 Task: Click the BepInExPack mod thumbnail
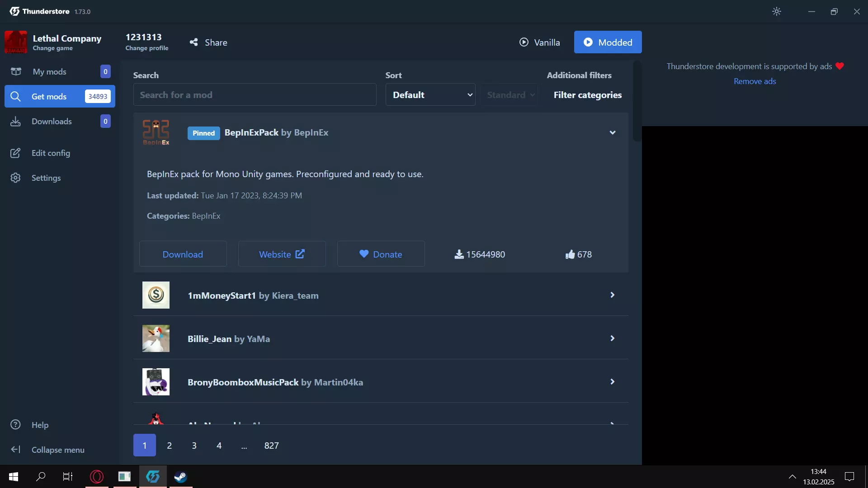coord(156,132)
